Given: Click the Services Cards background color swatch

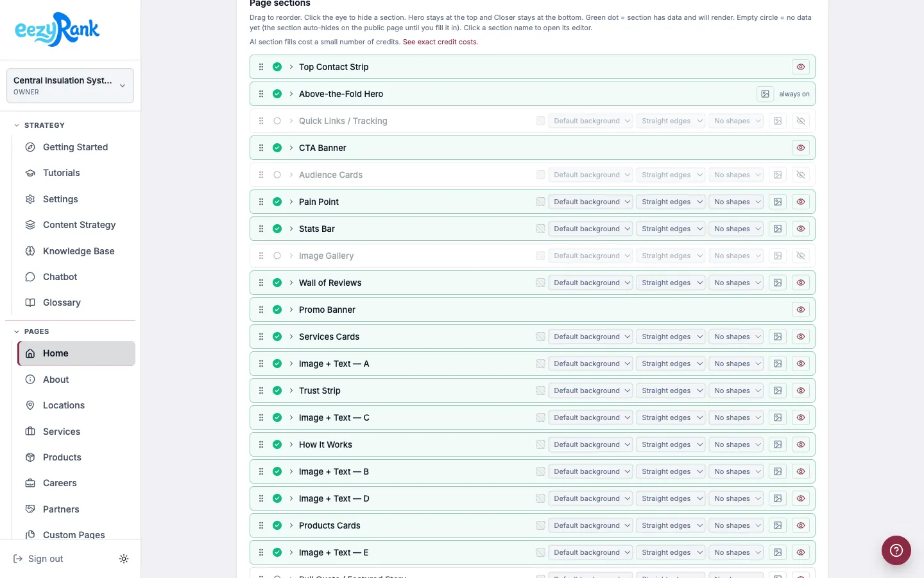Looking at the screenshot, I should click(x=540, y=337).
